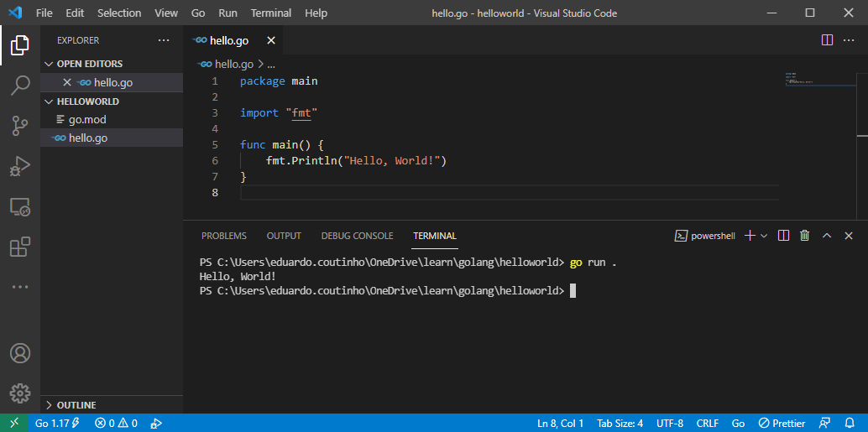
Task: Expand the Outline section
Action: coord(112,405)
